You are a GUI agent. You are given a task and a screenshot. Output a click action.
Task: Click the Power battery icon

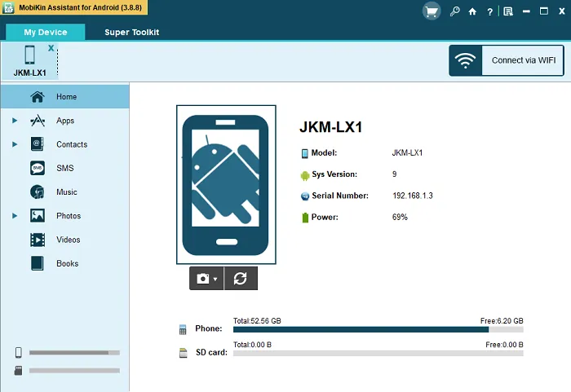coord(305,218)
